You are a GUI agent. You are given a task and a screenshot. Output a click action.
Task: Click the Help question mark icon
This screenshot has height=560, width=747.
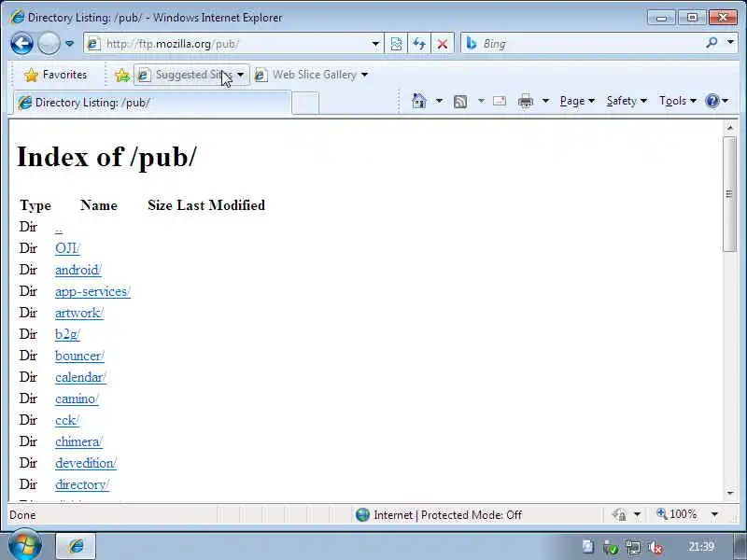(x=712, y=101)
